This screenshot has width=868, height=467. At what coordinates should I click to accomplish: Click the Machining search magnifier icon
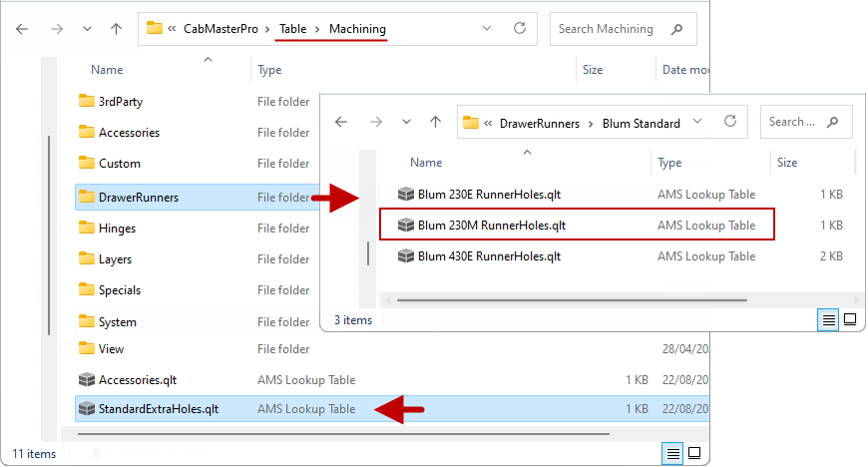point(676,29)
